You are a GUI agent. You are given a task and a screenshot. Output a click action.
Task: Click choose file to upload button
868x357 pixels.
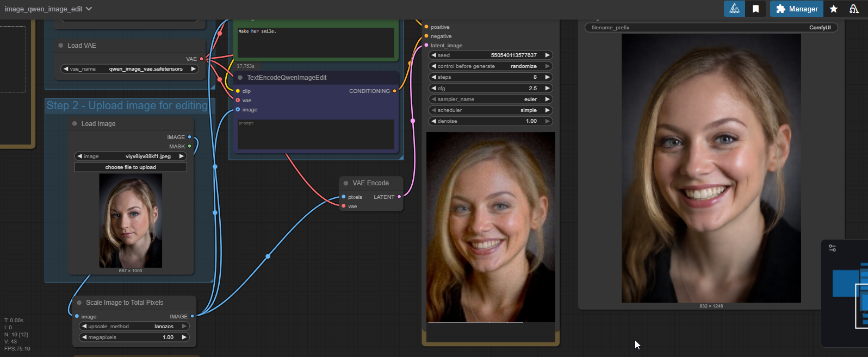point(131,167)
